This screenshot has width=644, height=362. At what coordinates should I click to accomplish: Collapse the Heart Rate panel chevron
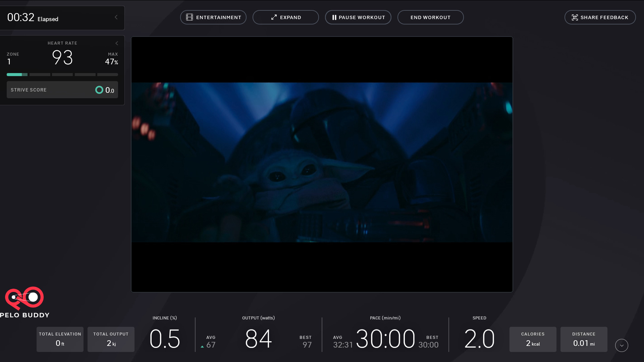117,43
